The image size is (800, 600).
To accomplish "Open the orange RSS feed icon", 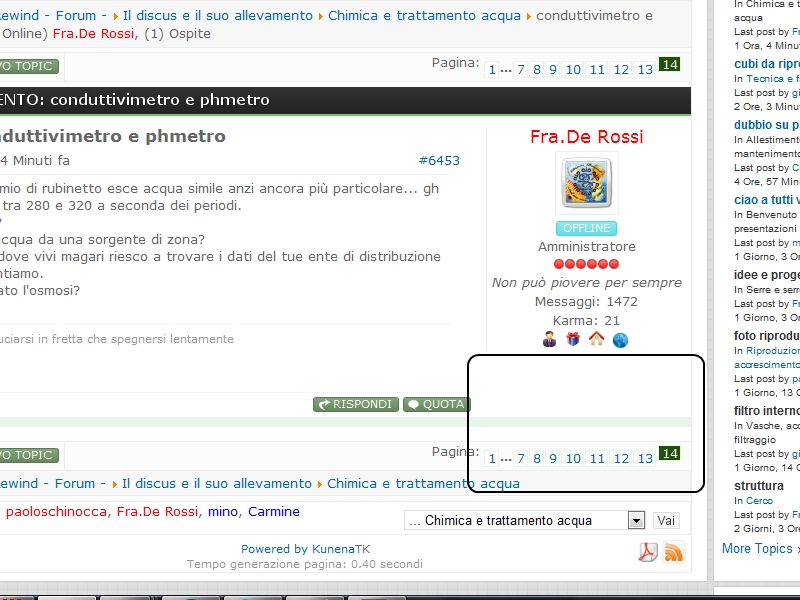I will coord(673,552).
